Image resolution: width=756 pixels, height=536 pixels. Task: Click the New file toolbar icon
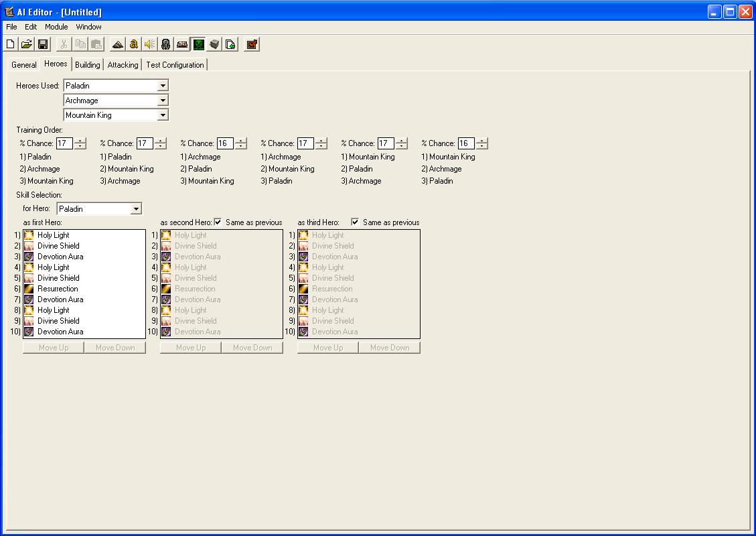click(x=10, y=44)
